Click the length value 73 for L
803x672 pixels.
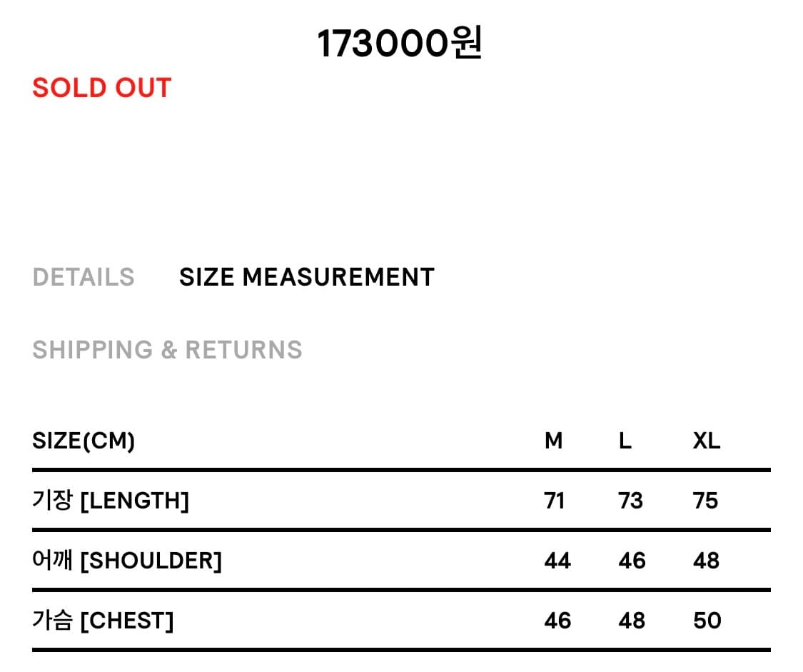click(631, 501)
